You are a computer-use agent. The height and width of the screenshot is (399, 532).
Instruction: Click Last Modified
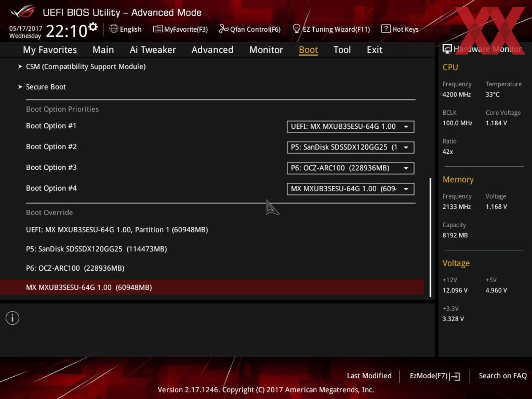(x=369, y=376)
